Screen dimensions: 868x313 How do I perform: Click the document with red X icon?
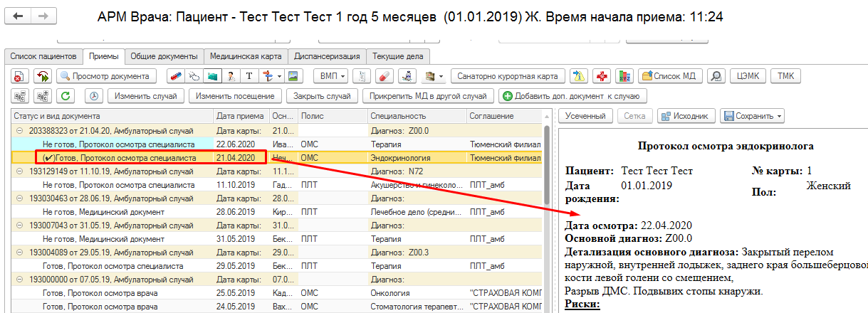pyautogui.click(x=20, y=75)
